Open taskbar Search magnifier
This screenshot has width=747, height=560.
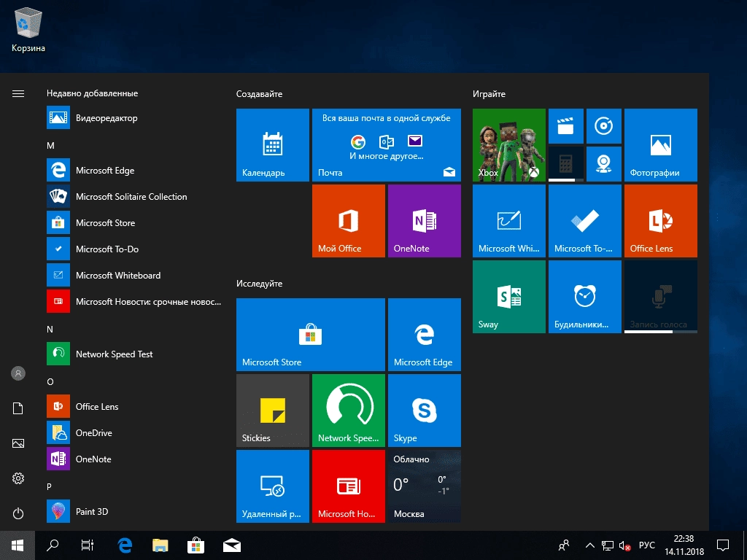[53, 545]
